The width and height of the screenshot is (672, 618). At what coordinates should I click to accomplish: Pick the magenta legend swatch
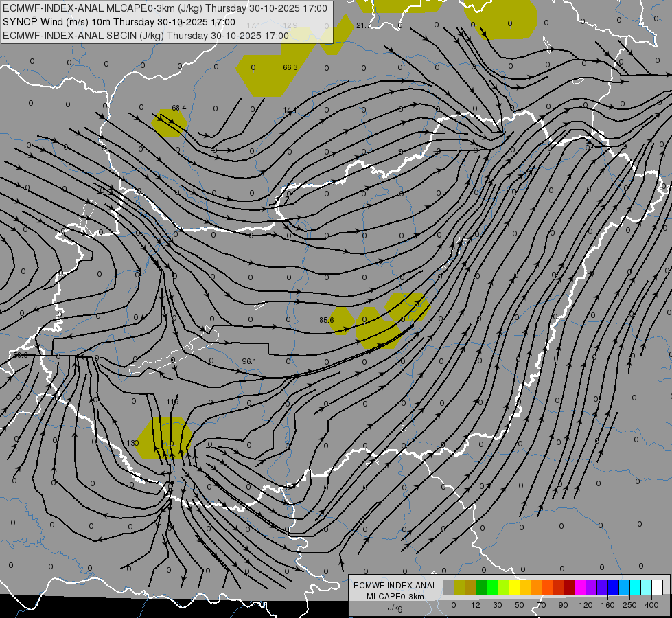pyautogui.click(x=580, y=587)
